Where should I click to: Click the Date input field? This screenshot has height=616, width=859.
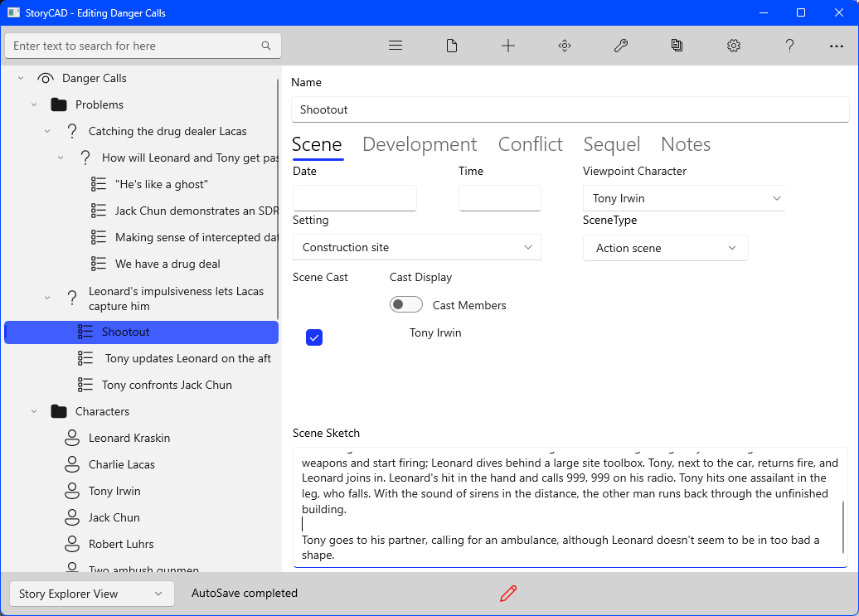point(355,198)
